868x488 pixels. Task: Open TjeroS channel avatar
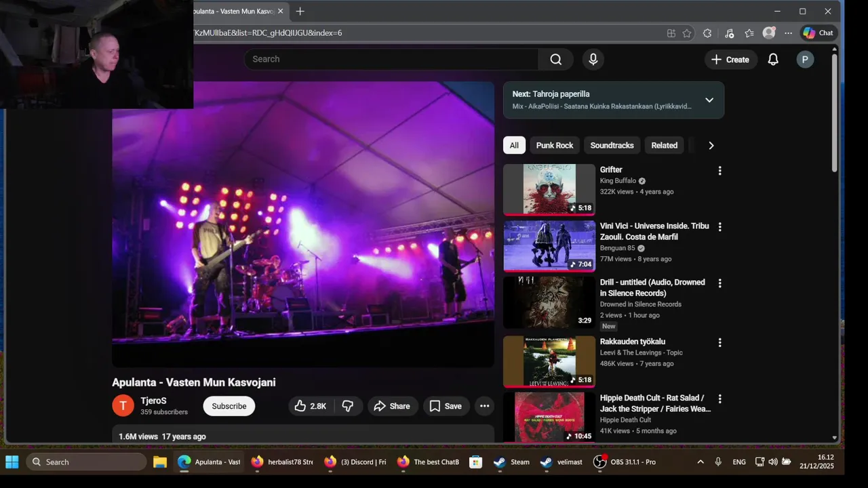[x=123, y=406]
